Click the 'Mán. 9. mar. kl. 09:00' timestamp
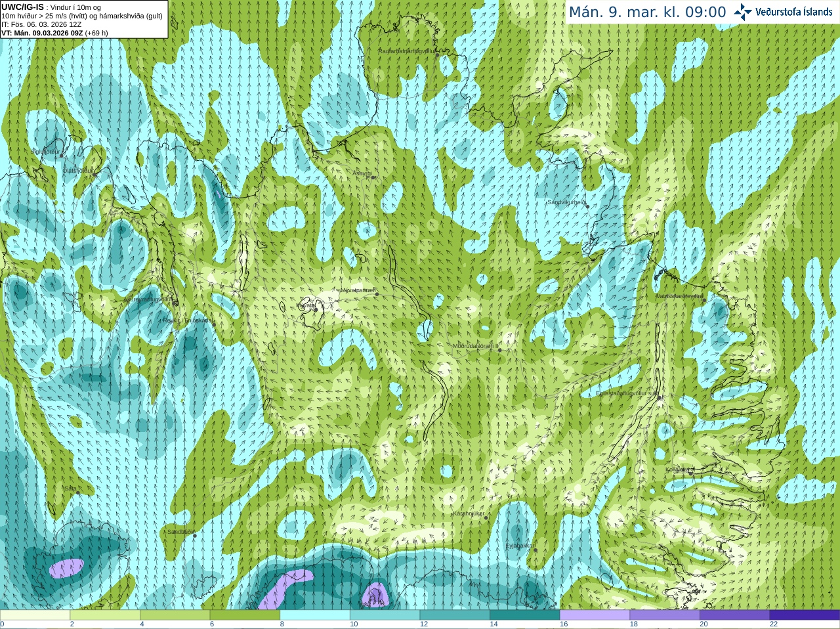This screenshot has width=840, height=629. (x=647, y=12)
